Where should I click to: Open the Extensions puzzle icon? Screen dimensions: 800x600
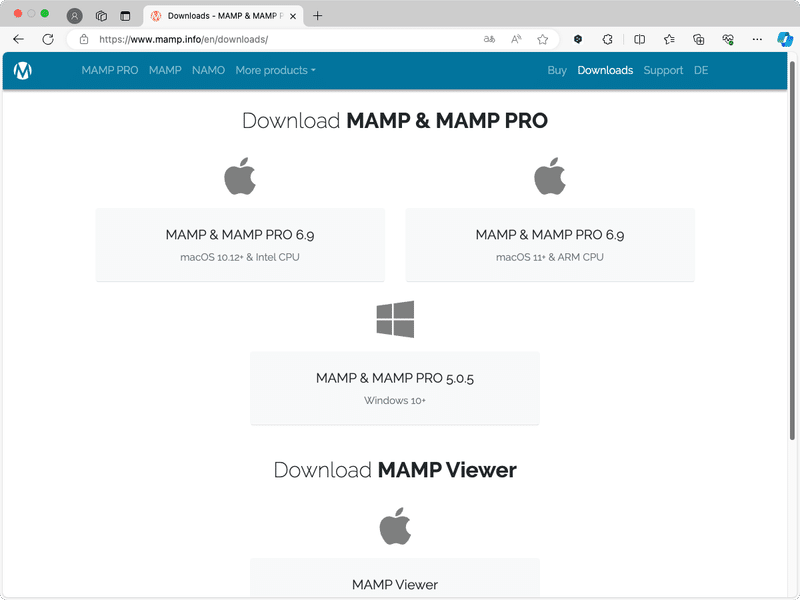607,39
